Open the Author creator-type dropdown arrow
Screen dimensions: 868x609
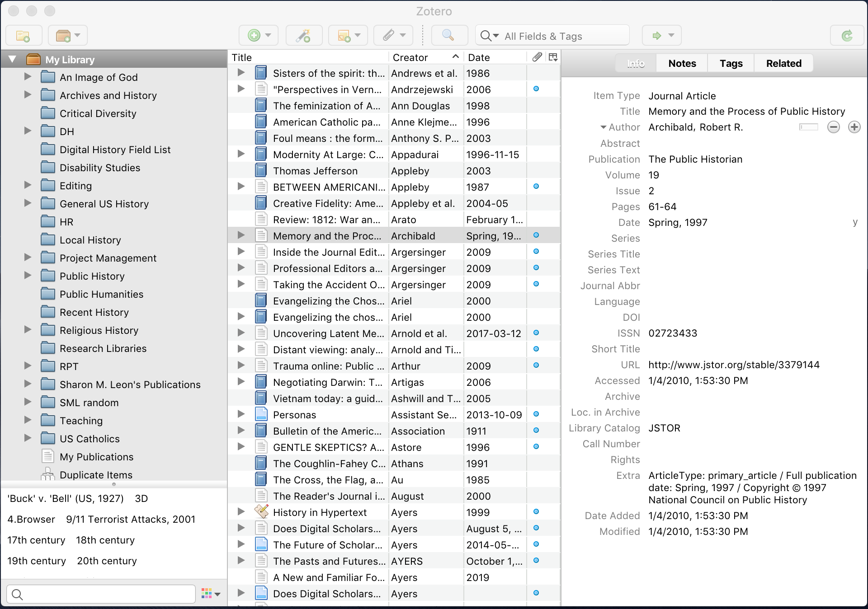click(x=603, y=127)
